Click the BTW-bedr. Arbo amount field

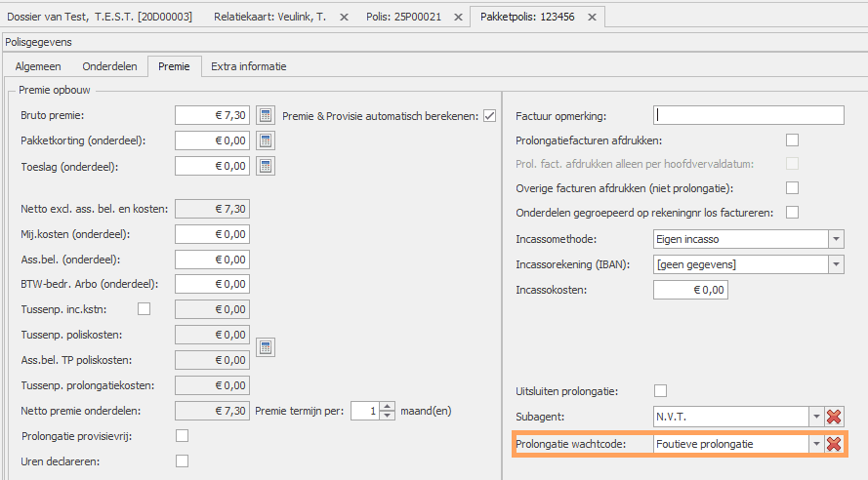point(212,284)
